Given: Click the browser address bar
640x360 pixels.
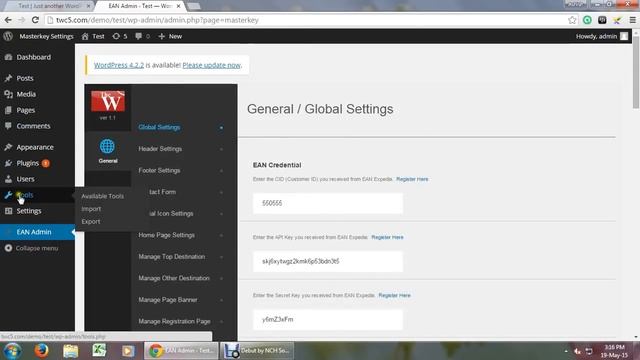Looking at the screenshot, I should (x=306, y=20).
